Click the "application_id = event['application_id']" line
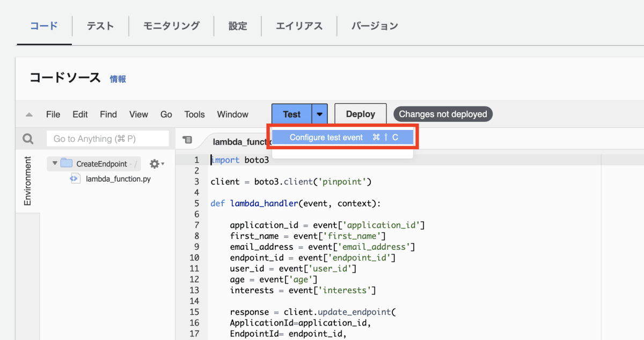The width and height of the screenshot is (644, 340). coord(327,225)
